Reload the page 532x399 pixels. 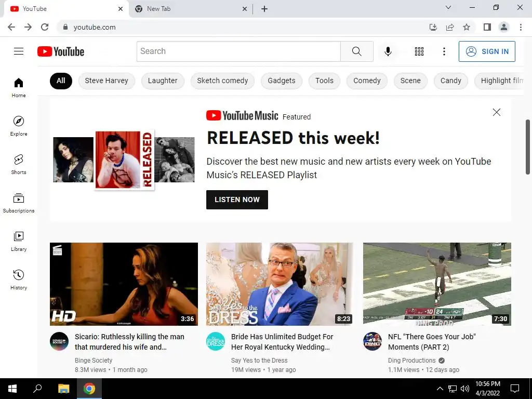click(45, 27)
